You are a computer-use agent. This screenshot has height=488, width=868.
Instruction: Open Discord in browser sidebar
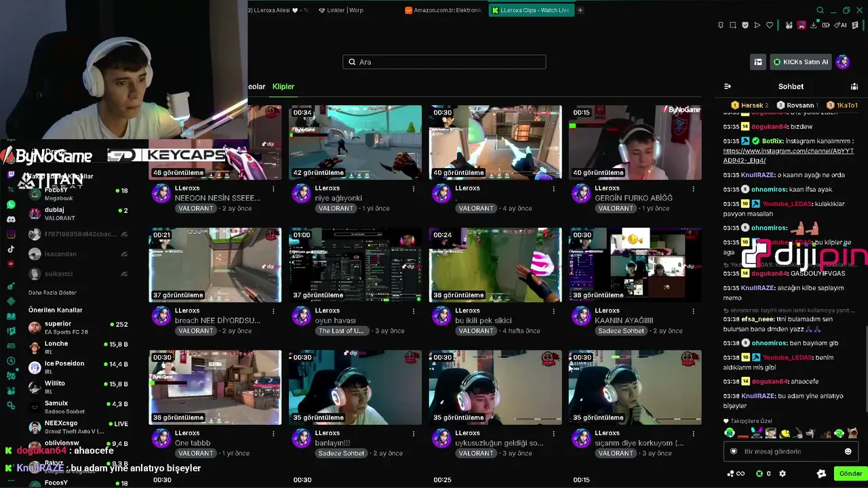coord(11,220)
